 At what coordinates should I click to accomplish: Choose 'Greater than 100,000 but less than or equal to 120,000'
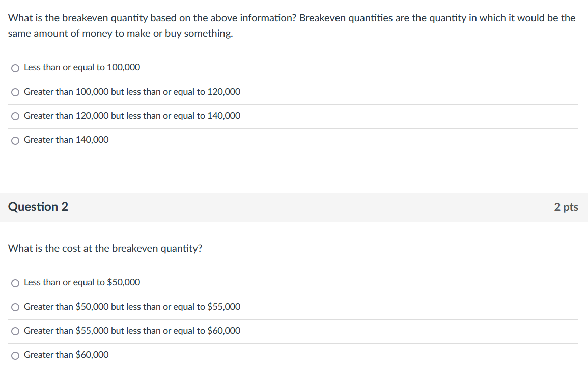[x=16, y=92]
